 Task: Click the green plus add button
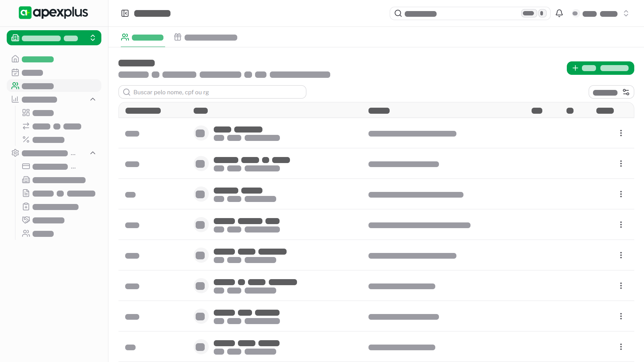(600, 68)
